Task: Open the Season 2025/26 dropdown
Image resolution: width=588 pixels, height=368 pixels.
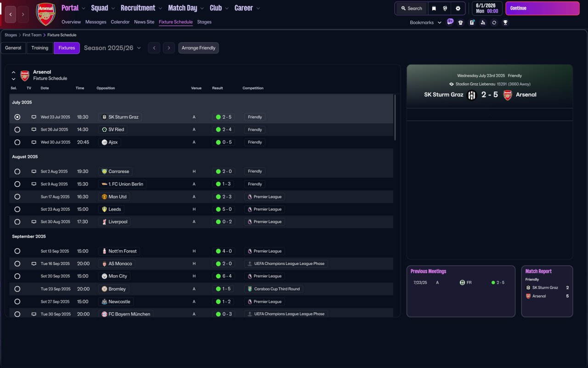Action: (113, 48)
